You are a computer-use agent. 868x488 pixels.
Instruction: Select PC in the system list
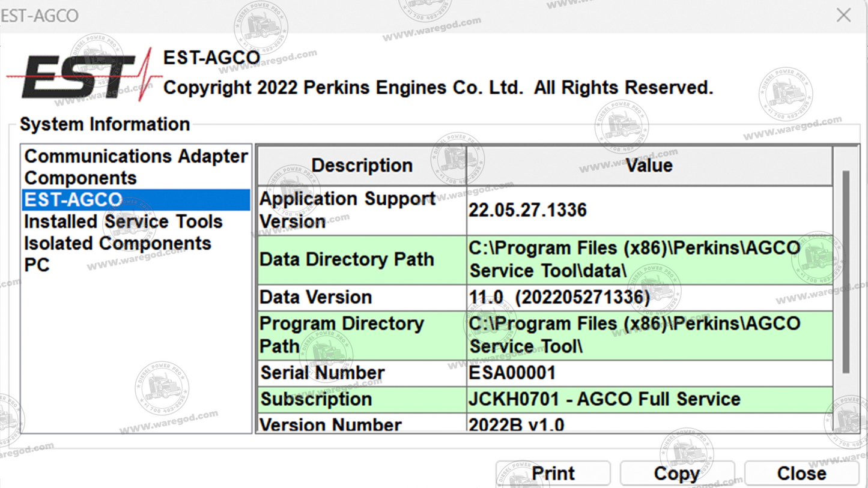click(x=36, y=265)
